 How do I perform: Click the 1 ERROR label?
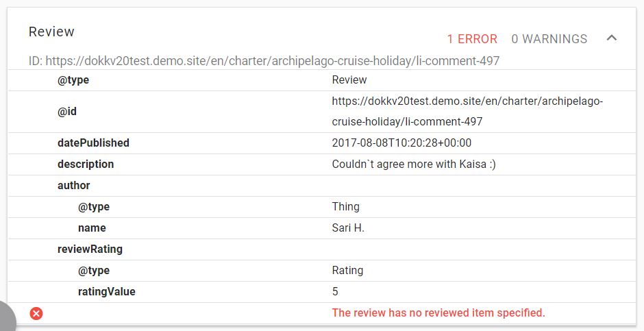pos(472,39)
